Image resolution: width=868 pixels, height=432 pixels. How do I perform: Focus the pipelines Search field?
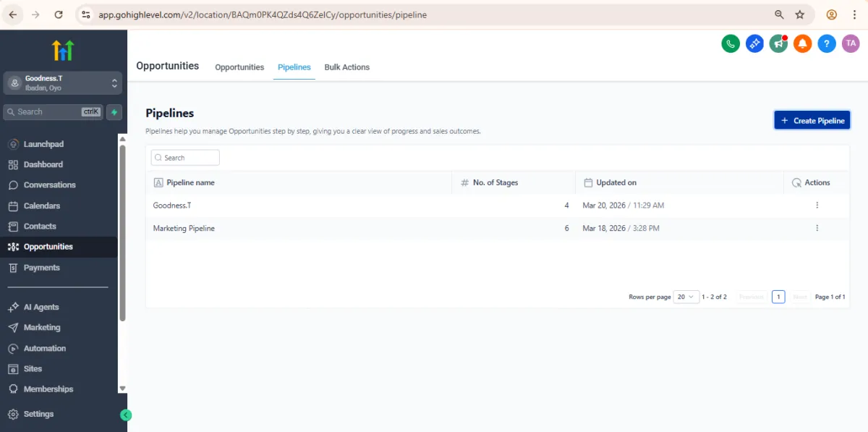point(185,157)
